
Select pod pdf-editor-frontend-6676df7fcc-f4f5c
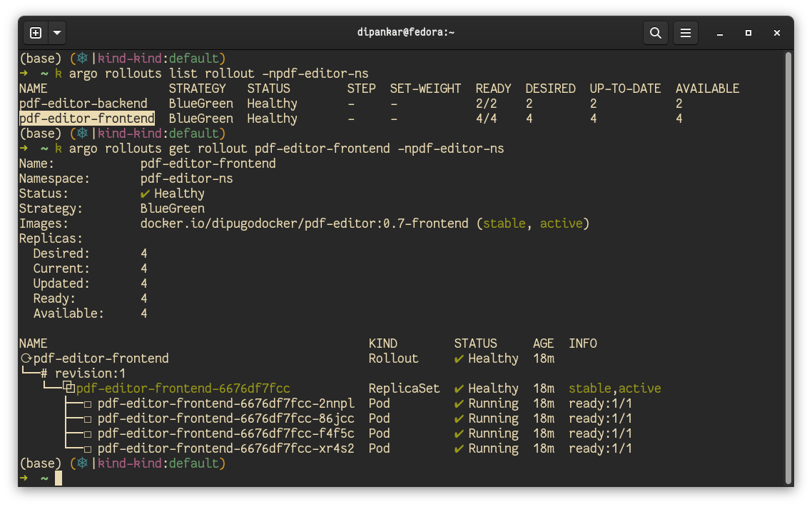pos(225,434)
